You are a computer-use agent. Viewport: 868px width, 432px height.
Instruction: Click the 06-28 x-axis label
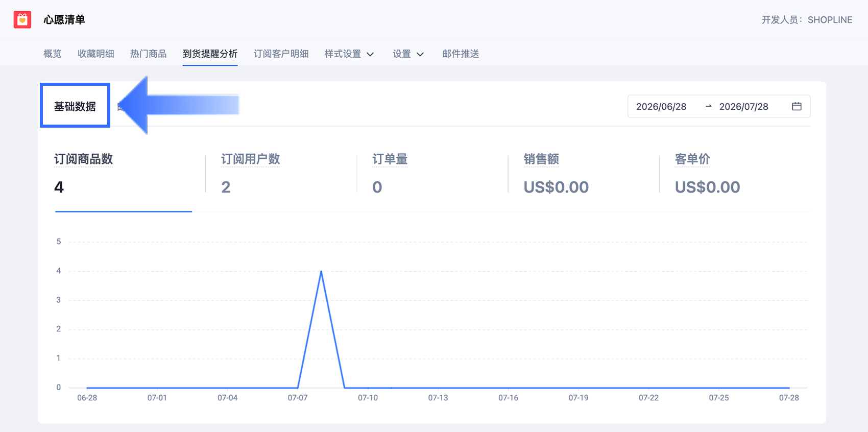click(x=87, y=398)
